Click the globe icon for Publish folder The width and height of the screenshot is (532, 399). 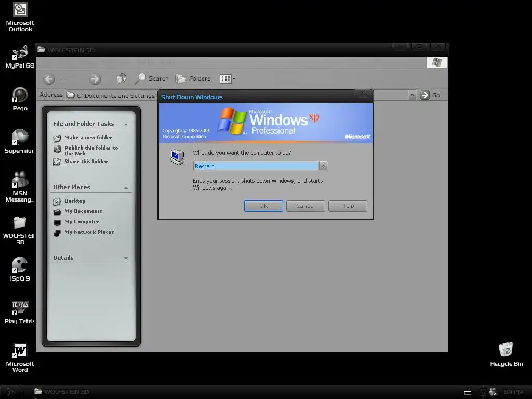tap(57, 149)
